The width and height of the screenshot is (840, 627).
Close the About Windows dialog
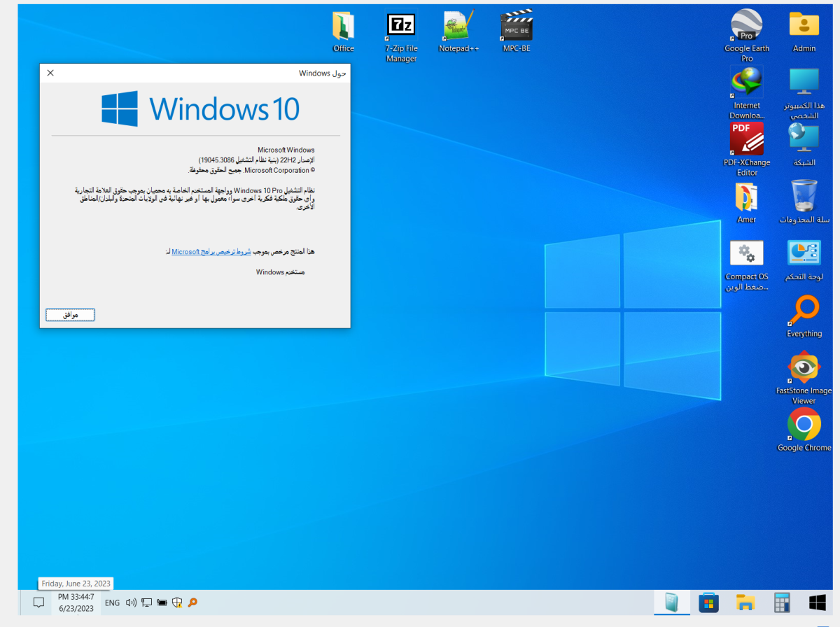(50, 73)
